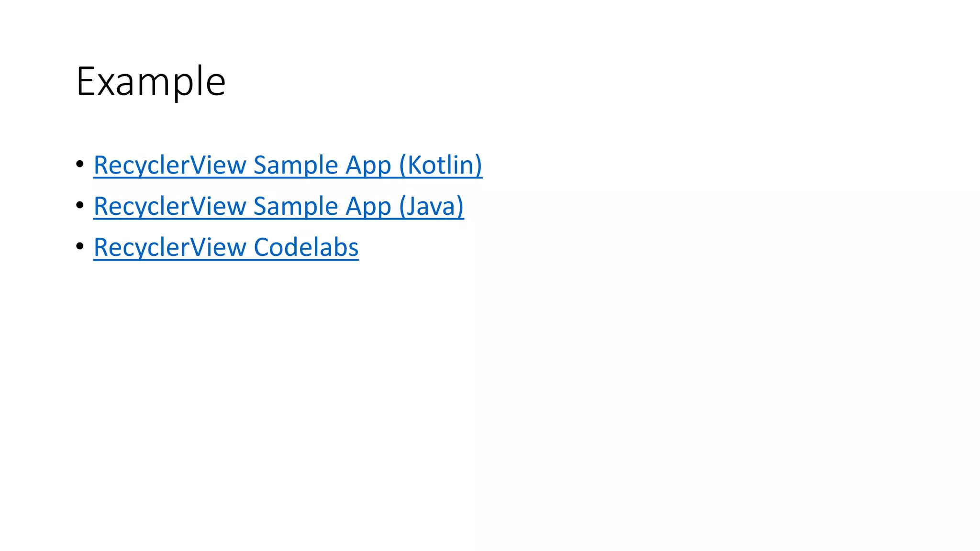
Task: Click RecyclerView in the Java sample link
Action: coord(169,206)
